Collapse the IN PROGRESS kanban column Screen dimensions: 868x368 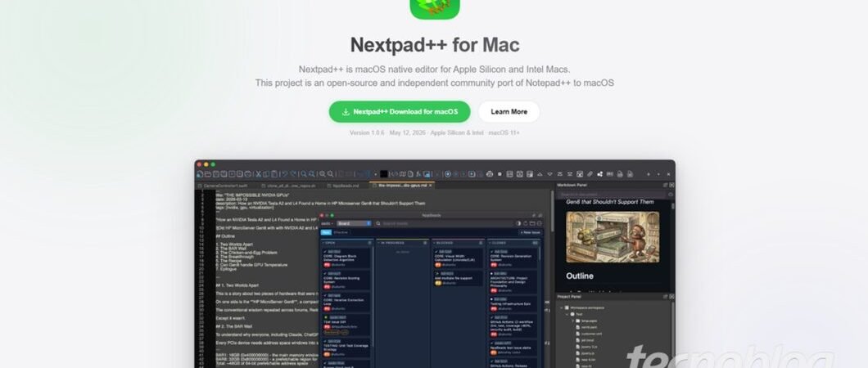pyautogui.click(x=378, y=243)
